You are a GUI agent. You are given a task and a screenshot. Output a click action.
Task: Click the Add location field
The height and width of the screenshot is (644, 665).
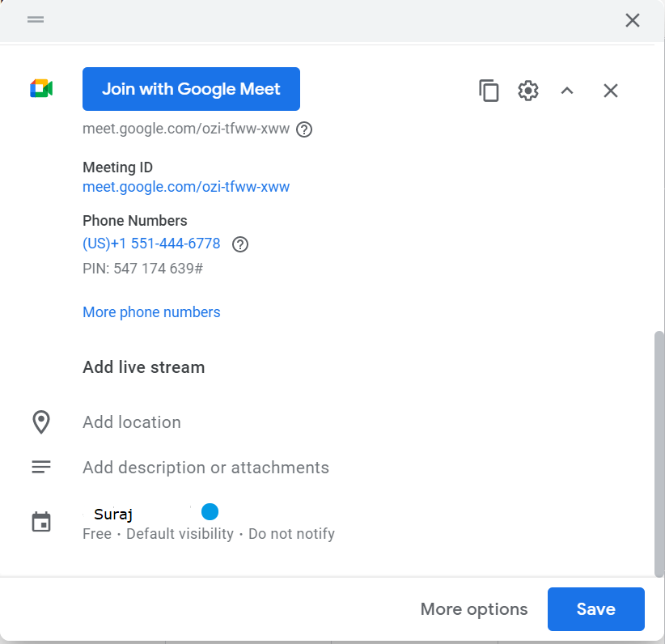[132, 422]
